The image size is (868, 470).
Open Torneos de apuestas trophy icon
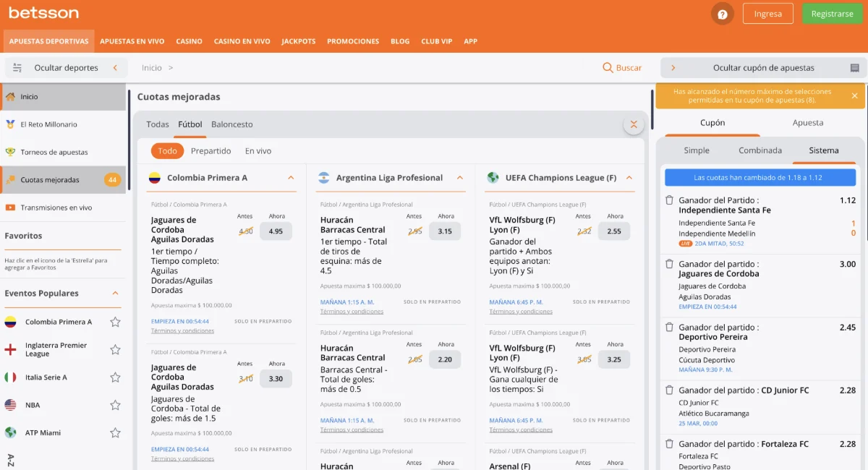click(10, 152)
